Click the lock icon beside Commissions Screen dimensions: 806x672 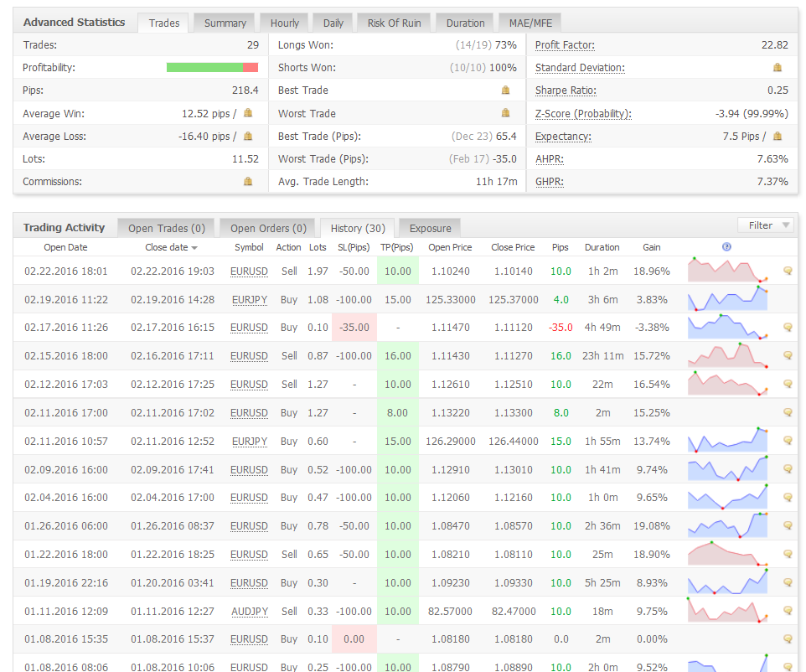pos(247,181)
